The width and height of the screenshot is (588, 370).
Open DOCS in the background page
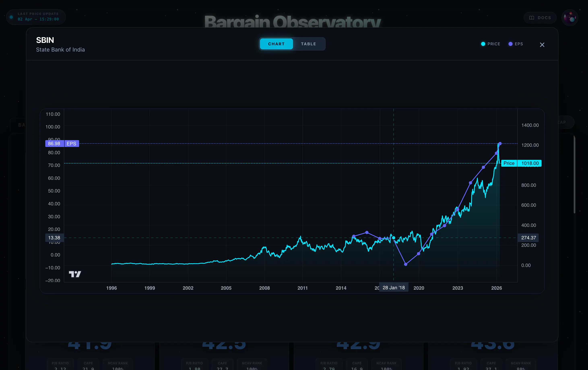coord(540,18)
